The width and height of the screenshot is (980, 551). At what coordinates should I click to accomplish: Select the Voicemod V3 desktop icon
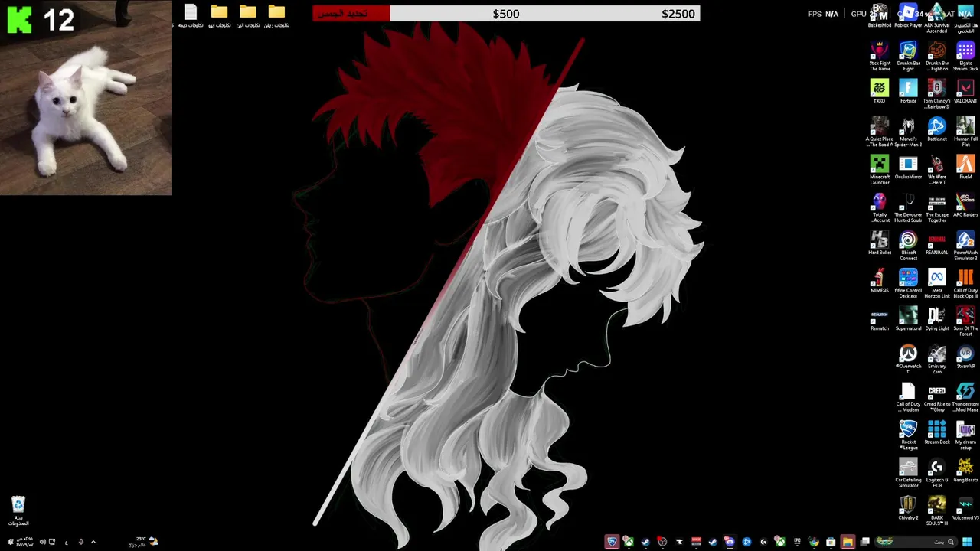click(965, 509)
